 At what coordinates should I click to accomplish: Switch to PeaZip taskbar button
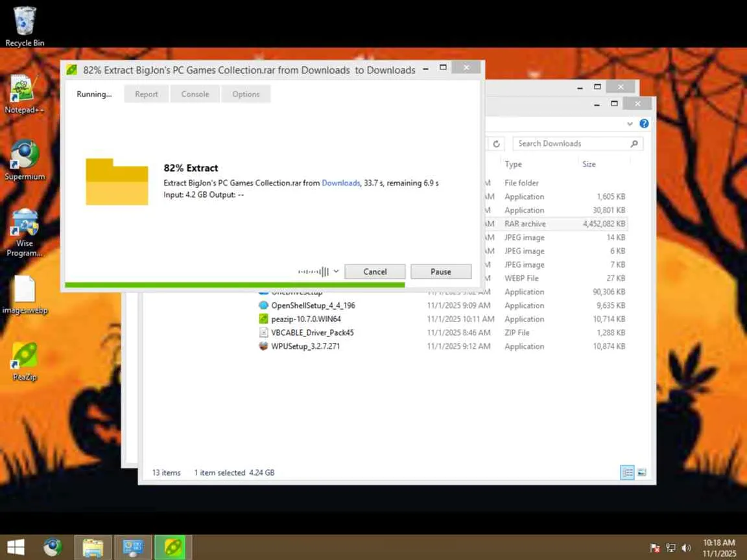(173, 547)
